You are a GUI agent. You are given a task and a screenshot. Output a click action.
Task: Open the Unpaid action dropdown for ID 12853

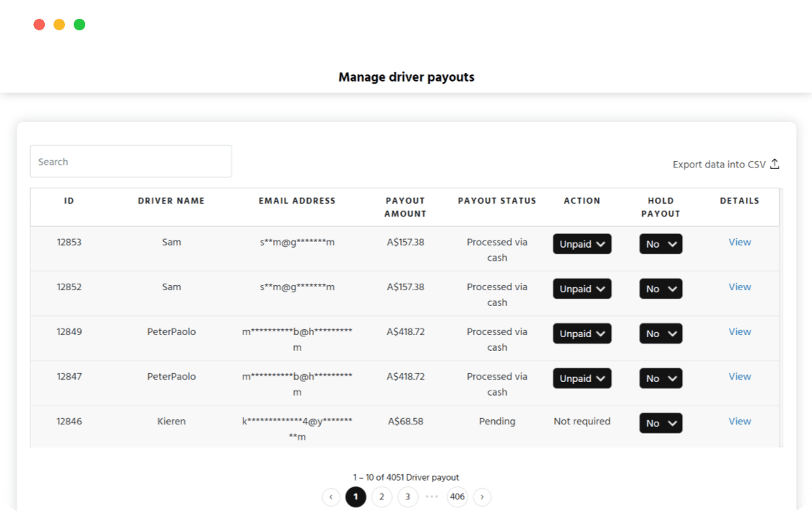582,244
